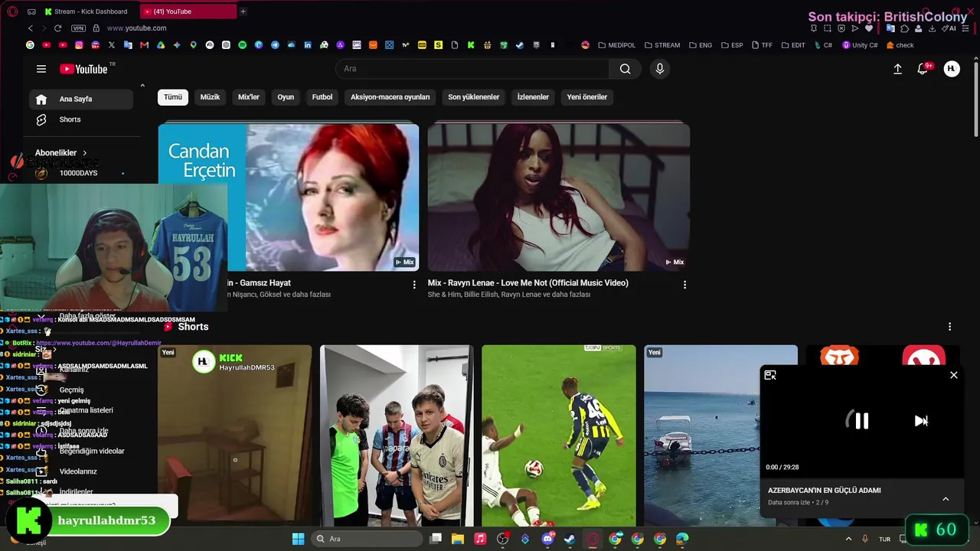
Task: Open the check bookmark
Action: 900,45
